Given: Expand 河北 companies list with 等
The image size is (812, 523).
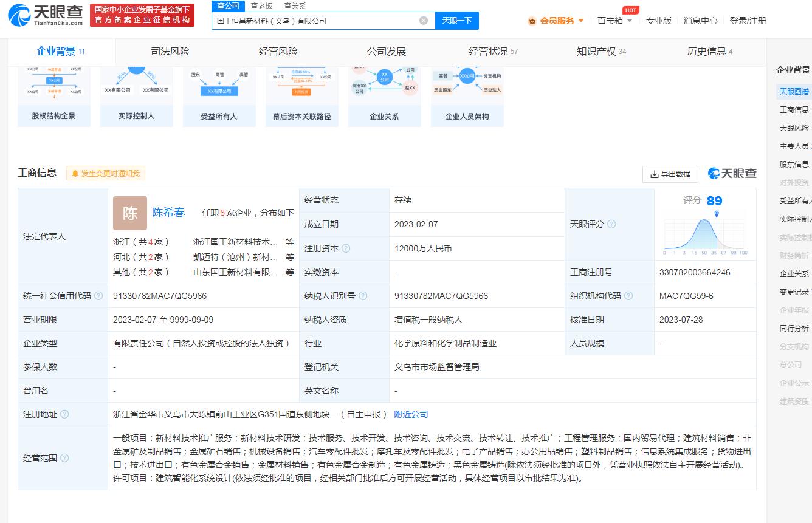Looking at the screenshot, I should pos(290,257).
